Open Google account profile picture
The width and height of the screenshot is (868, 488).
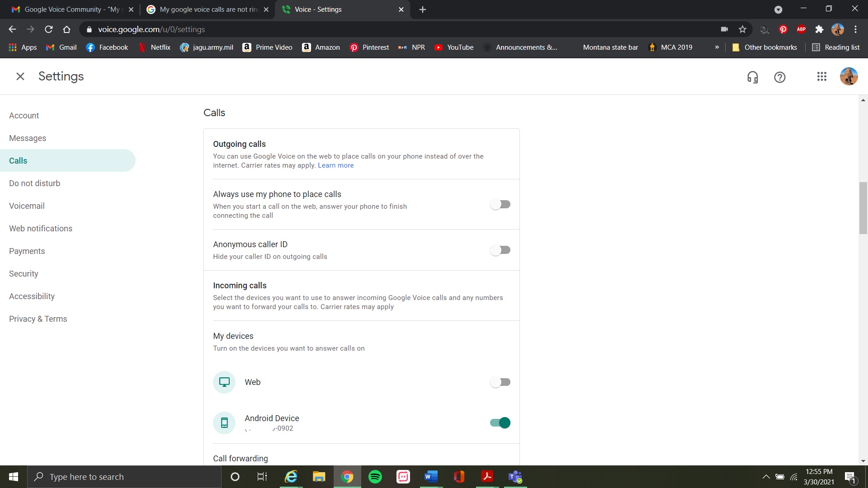click(849, 76)
